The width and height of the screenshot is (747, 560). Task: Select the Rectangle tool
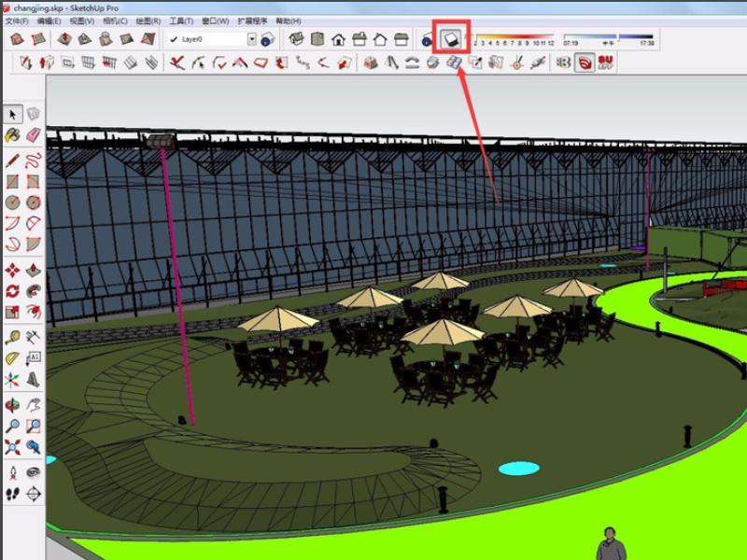(13, 182)
